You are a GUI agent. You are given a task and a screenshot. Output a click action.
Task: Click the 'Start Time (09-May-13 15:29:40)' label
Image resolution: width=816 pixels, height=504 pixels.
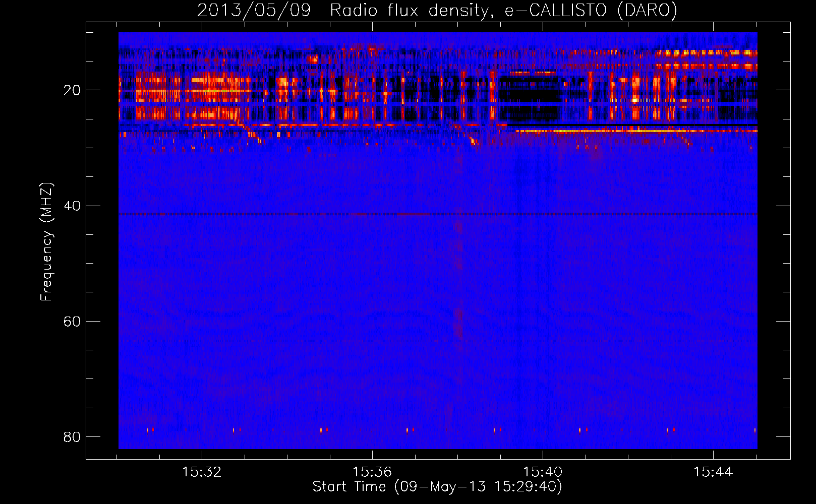tap(437, 487)
